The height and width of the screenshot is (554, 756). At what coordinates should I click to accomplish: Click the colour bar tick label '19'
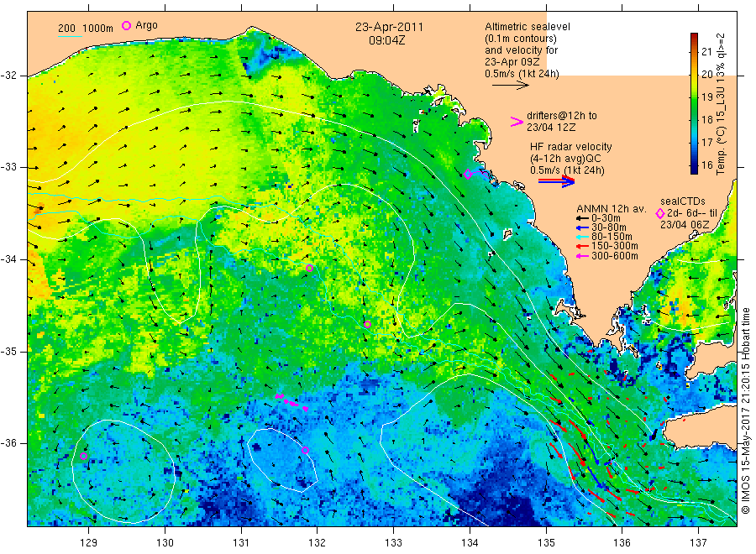pyautogui.click(x=706, y=97)
